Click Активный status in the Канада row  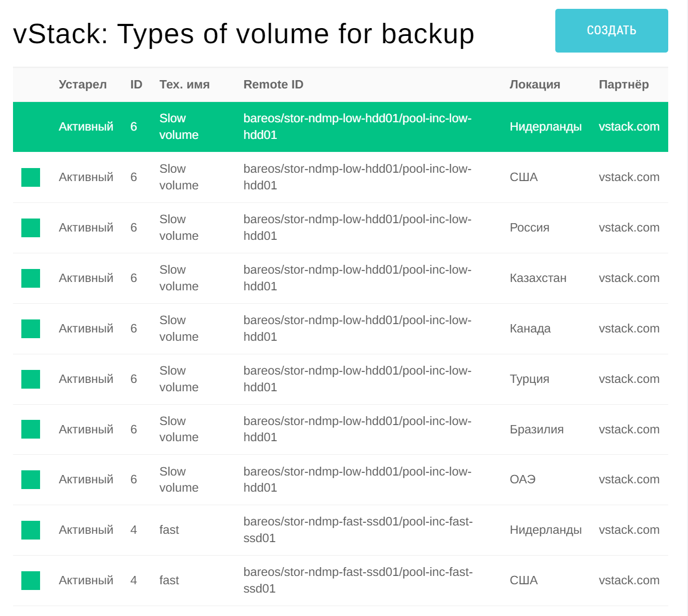pos(86,329)
